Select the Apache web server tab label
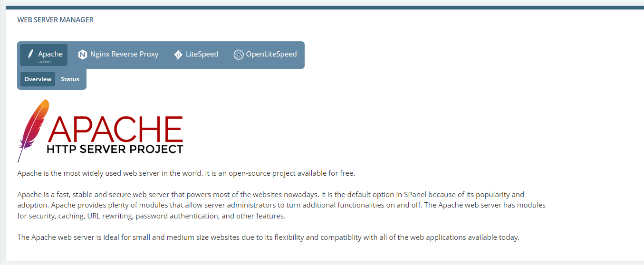Image resolution: width=644 pixels, height=265 pixels. click(50, 54)
